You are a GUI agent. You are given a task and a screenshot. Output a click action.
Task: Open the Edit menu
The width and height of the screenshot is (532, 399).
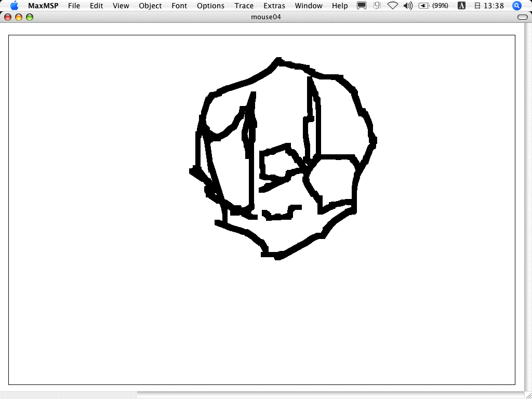click(96, 6)
